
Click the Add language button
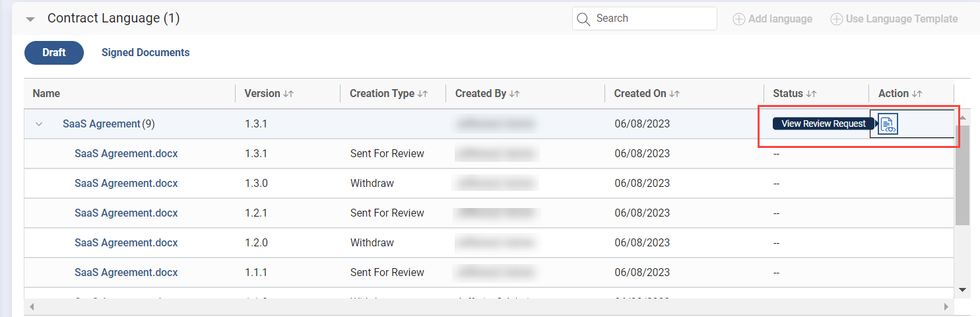click(x=773, y=19)
